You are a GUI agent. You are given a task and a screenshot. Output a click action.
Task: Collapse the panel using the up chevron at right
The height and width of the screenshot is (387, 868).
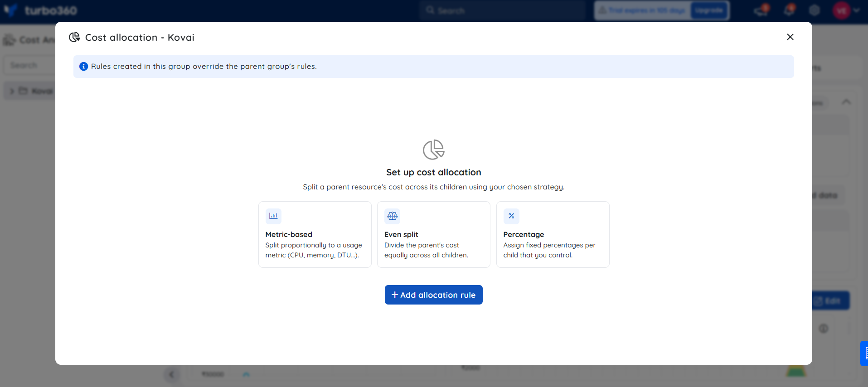pos(846,102)
